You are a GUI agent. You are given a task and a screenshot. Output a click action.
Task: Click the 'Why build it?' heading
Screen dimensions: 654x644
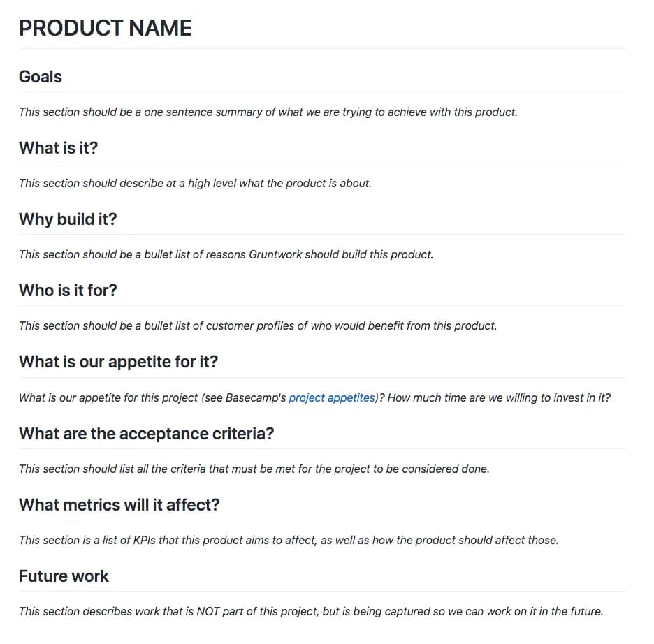[x=68, y=219]
